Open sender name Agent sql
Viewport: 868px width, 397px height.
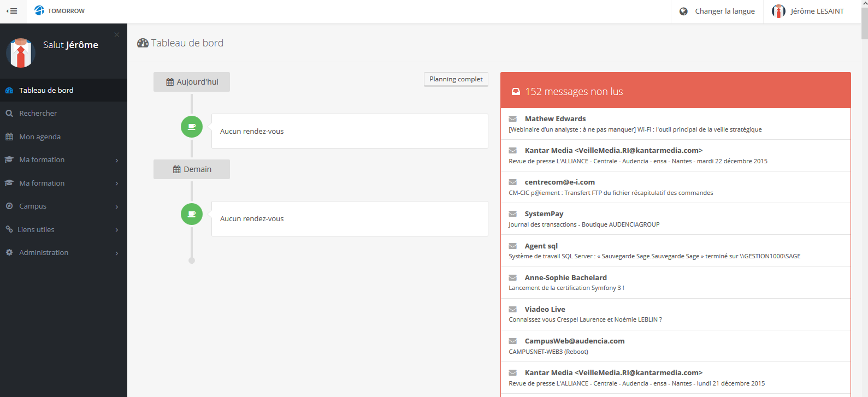541,246
